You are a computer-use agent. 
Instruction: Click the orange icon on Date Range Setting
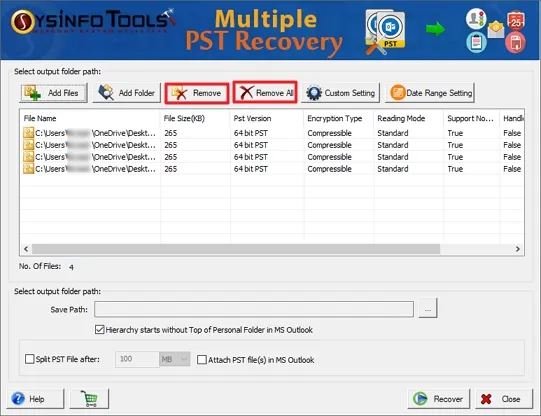pos(397,93)
